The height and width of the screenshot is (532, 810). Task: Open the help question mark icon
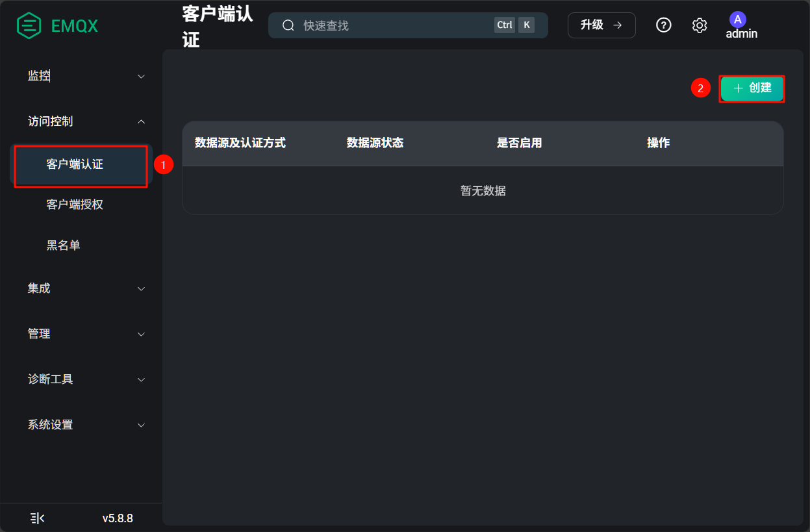pos(663,25)
